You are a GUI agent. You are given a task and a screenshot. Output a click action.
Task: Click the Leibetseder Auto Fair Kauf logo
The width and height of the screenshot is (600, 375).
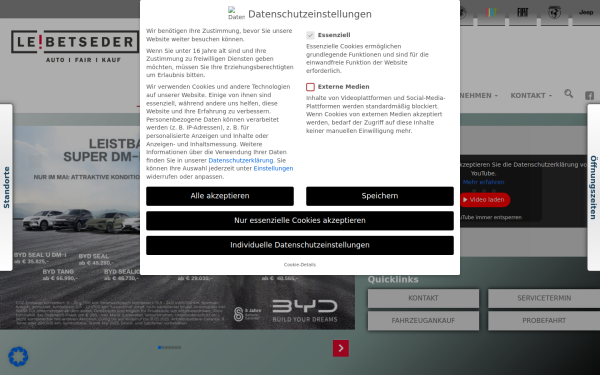75,46
